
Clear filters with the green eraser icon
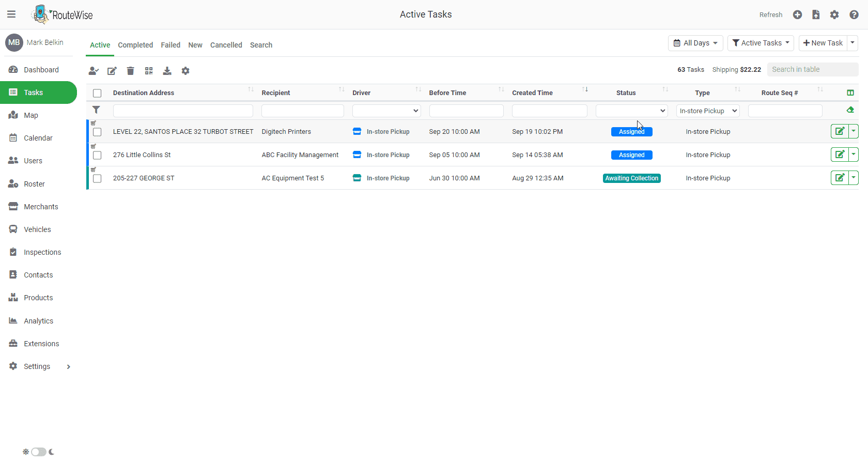click(x=850, y=110)
